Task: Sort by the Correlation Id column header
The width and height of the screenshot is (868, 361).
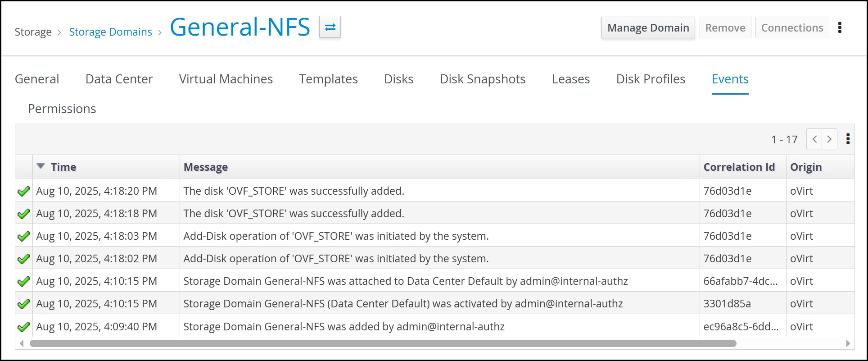Action: pyautogui.click(x=739, y=167)
